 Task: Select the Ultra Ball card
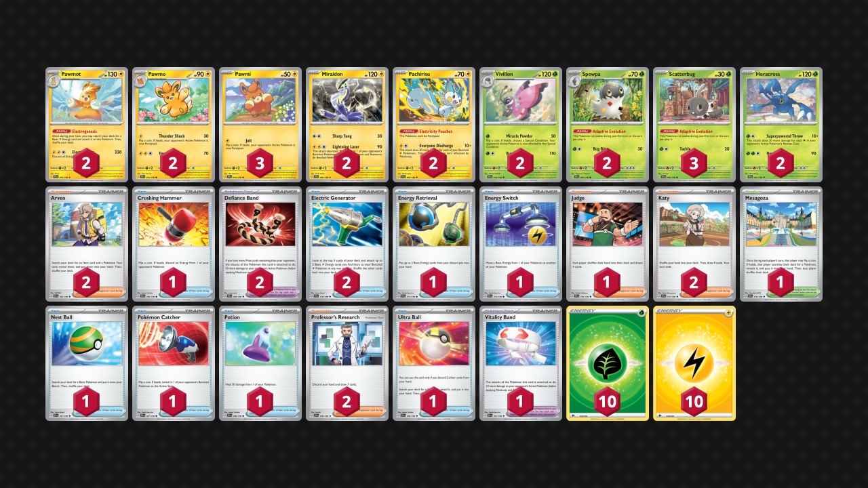[434, 363]
